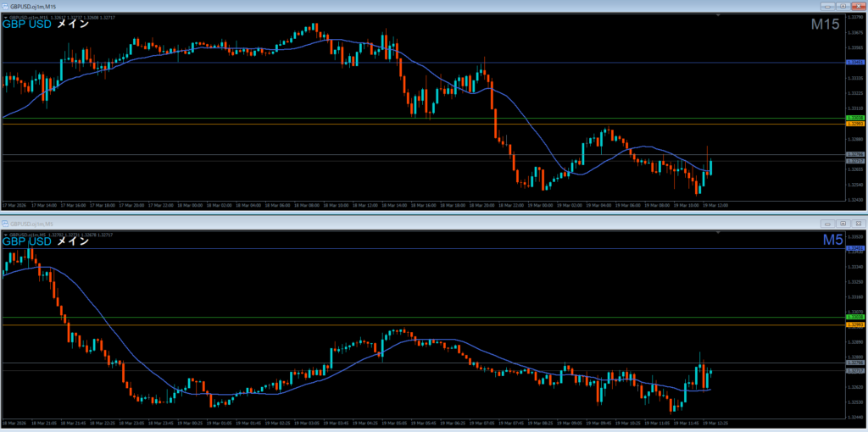868x432 pixels.
Task: Click the M15 timeframe label on top chart
Action: click(x=825, y=25)
